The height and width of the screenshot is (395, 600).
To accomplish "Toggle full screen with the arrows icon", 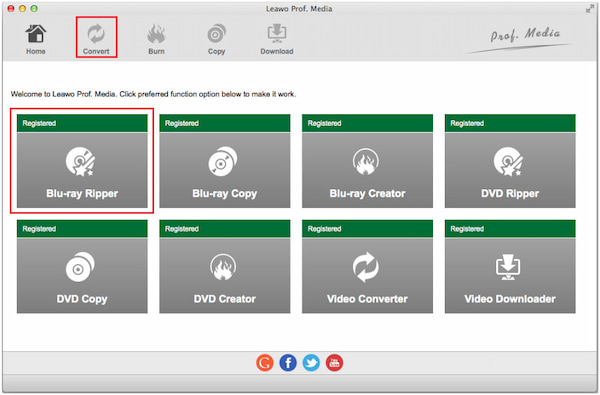I will click(590, 9).
